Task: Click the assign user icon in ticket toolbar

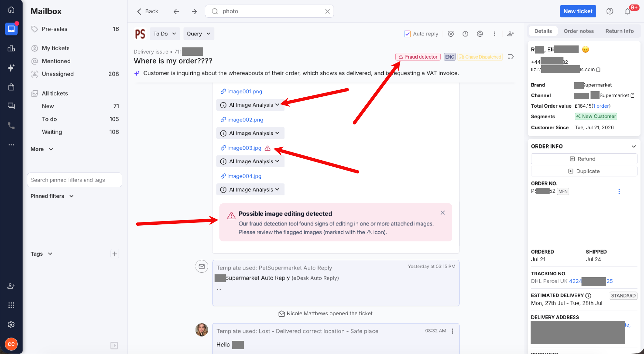Action: coord(511,34)
